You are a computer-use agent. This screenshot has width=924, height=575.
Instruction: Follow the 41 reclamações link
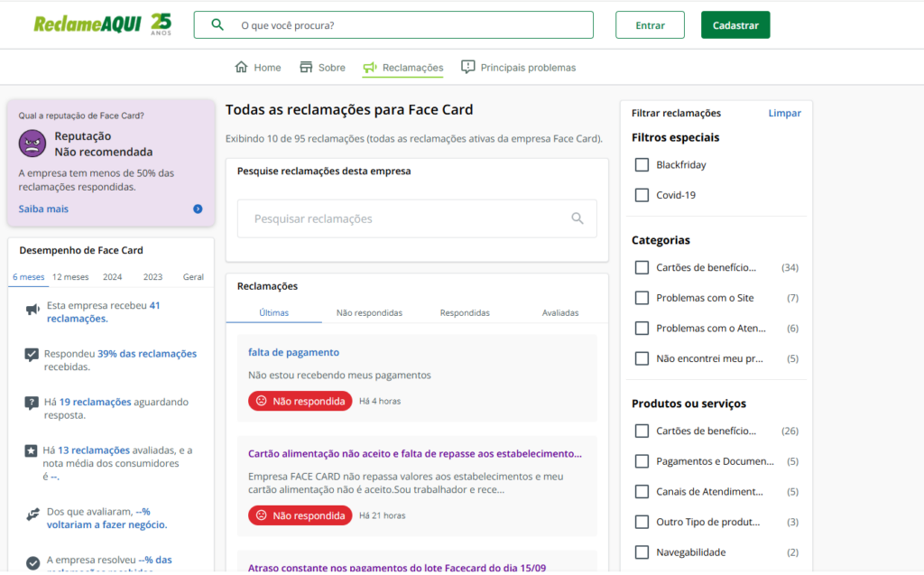tap(103, 312)
